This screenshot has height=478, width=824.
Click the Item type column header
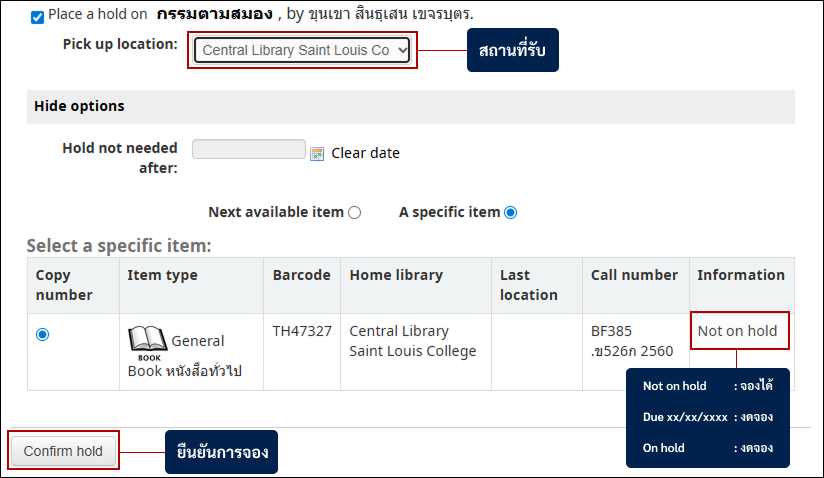point(163,275)
